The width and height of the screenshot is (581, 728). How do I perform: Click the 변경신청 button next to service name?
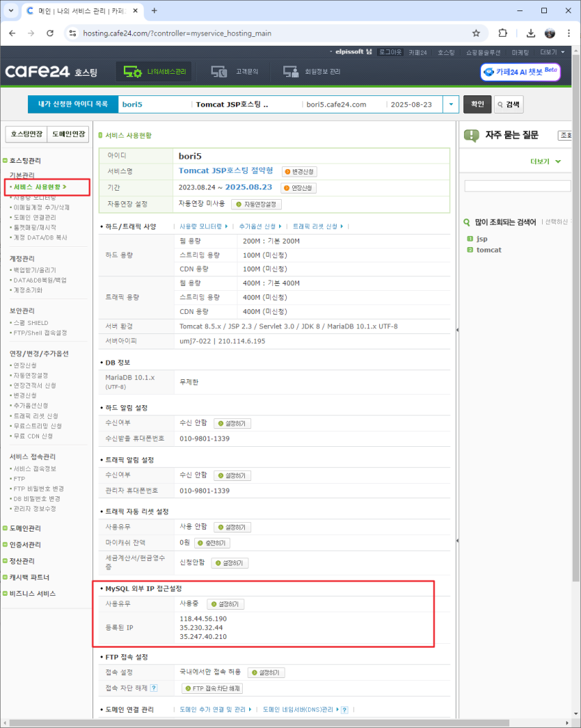tap(299, 172)
